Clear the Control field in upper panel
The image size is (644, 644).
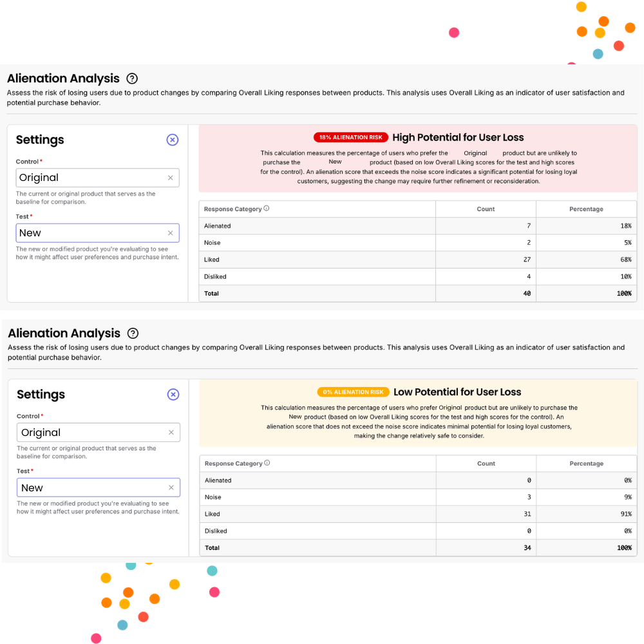click(x=170, y=178)
